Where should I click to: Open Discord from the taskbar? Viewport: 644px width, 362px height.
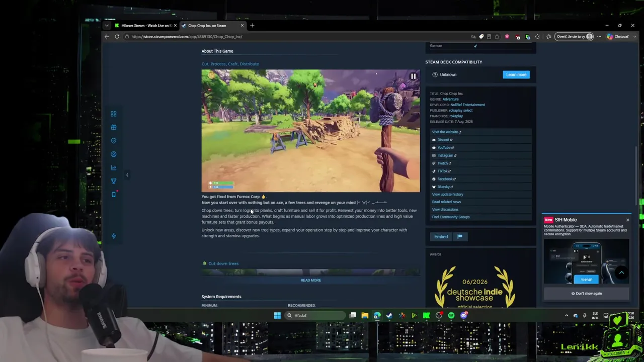tap(464, 316)
